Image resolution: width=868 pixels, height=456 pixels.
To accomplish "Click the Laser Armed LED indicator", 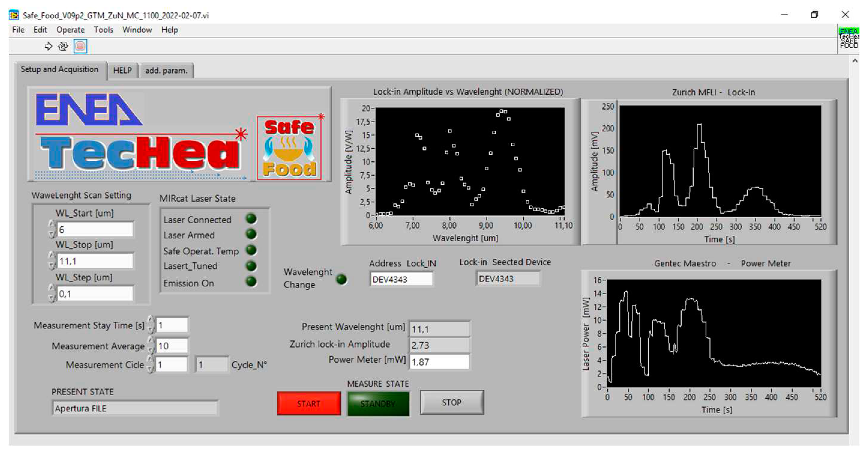I will click(x=251, y=234).
